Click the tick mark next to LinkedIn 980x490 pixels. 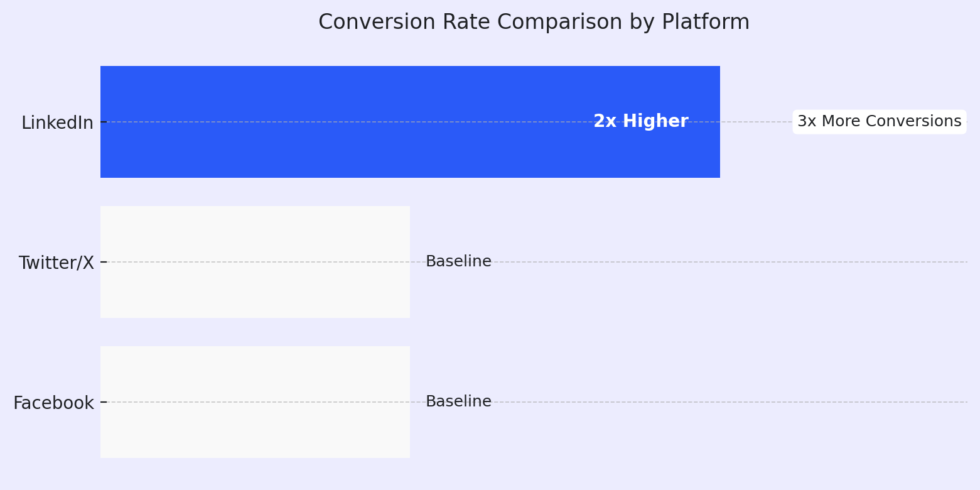103,122
